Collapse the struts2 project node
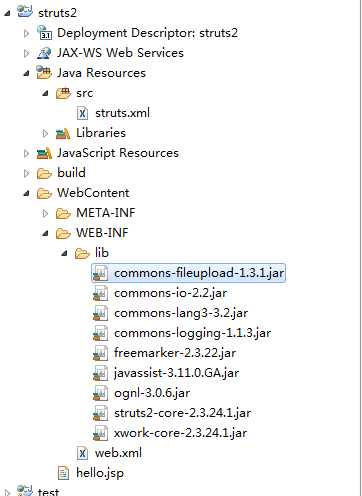The height and width of the screenshot is (496, 362). (7, 13)
